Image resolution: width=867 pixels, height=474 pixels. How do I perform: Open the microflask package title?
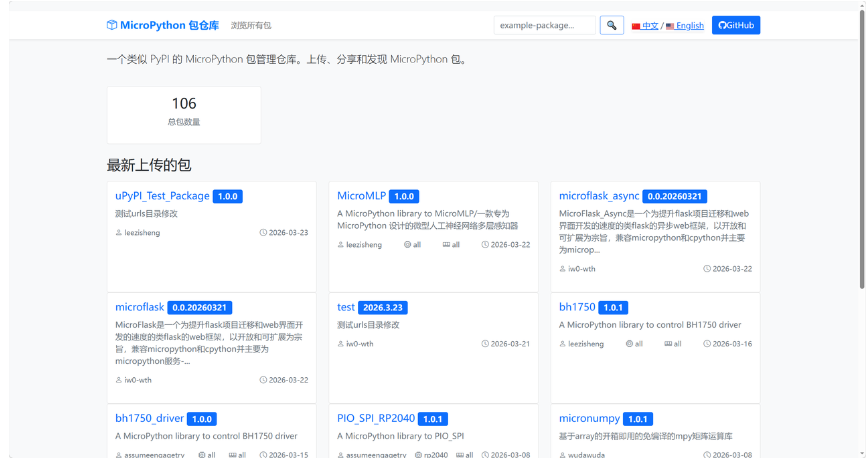[x=139, y=307]
